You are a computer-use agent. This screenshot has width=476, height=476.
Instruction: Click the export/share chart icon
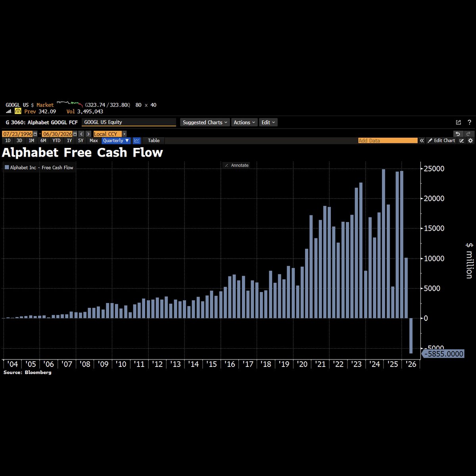(x=459, y=122)
